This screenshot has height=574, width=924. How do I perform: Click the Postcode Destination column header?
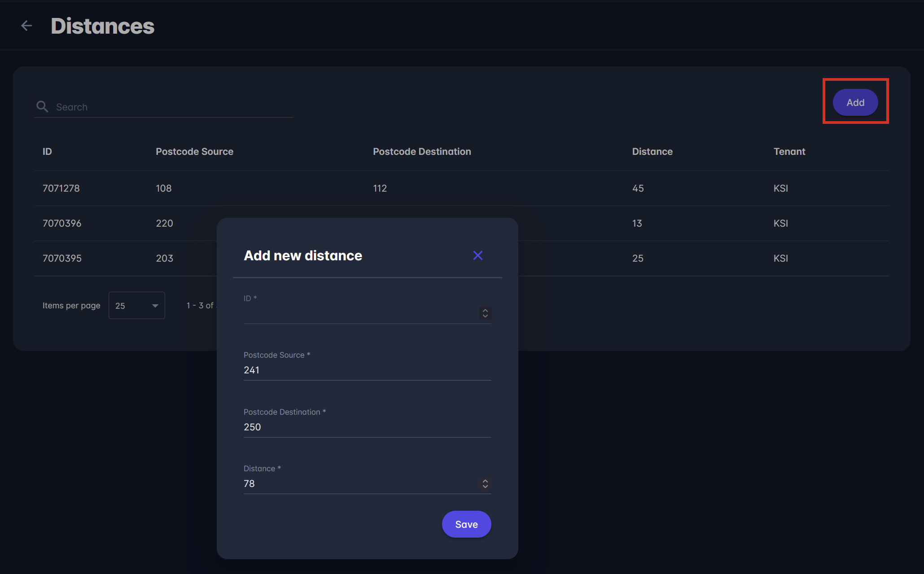click(x=421, y=152)
